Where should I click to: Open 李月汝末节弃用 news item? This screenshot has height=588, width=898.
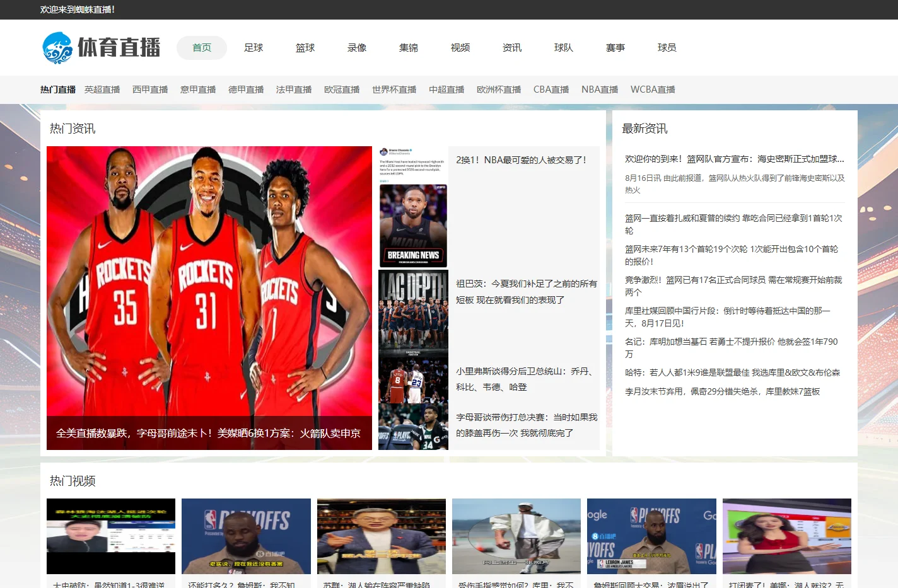click(x=723, y=391)
